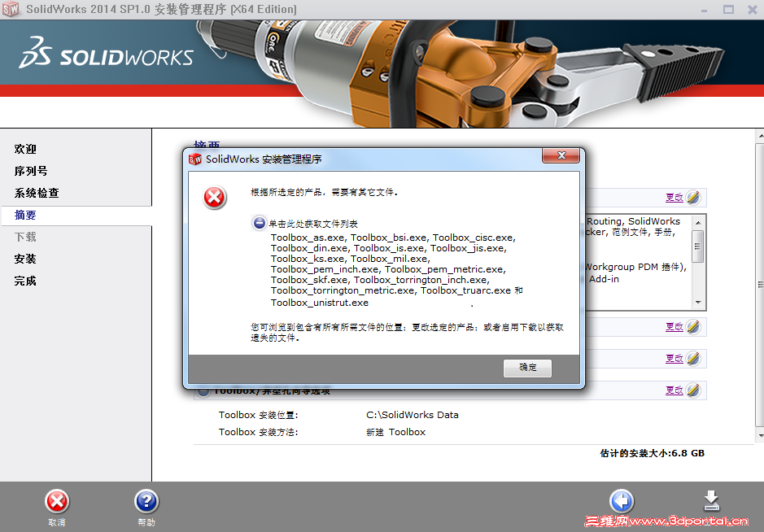764x532 pixels.
Task: Click the 确定 button in the dialog
Action: point(527,368)
